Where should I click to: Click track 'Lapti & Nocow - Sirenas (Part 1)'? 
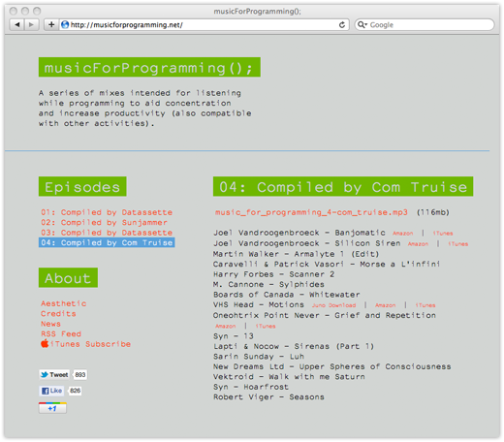294,346
